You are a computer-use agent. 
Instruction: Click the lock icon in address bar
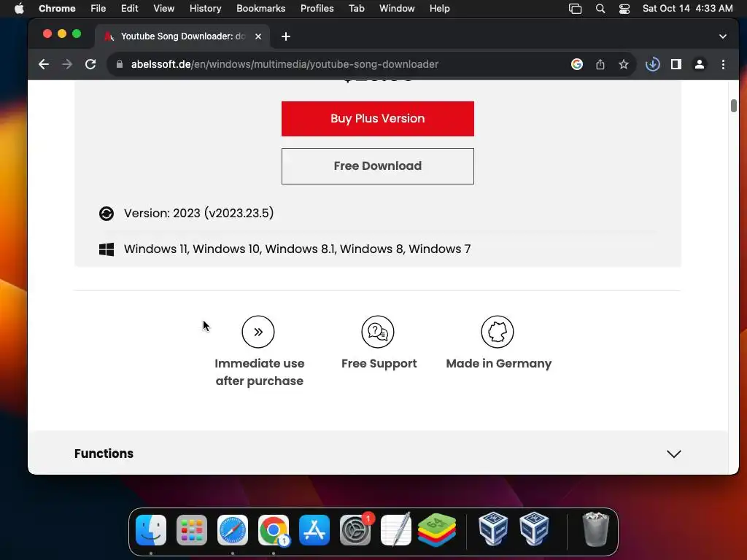[120, 64]
